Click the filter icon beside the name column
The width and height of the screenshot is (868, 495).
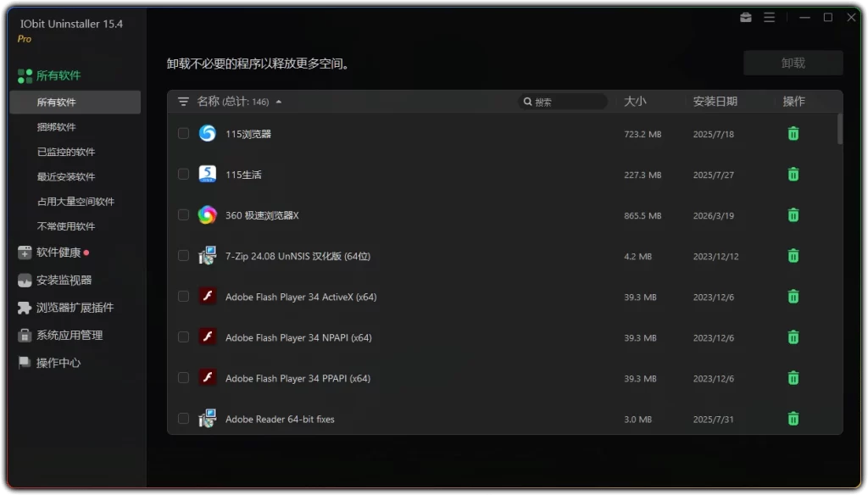[x=183, y=101]
